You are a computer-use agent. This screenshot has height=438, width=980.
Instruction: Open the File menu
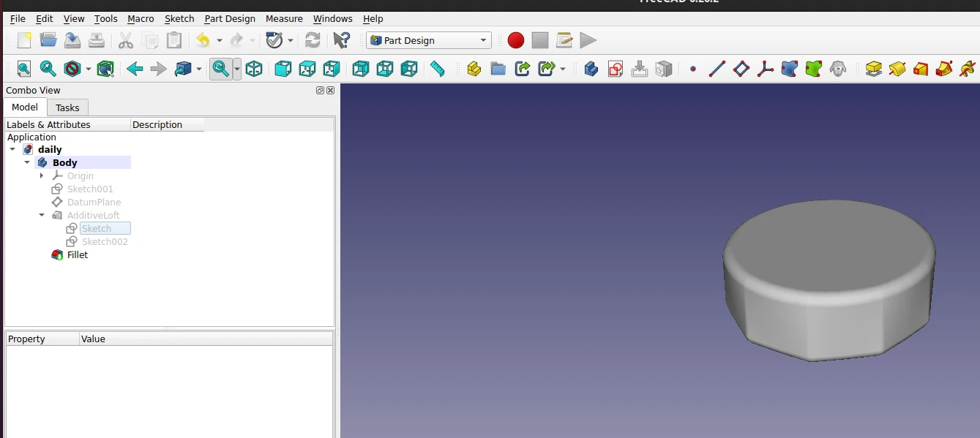coord(18,18)
